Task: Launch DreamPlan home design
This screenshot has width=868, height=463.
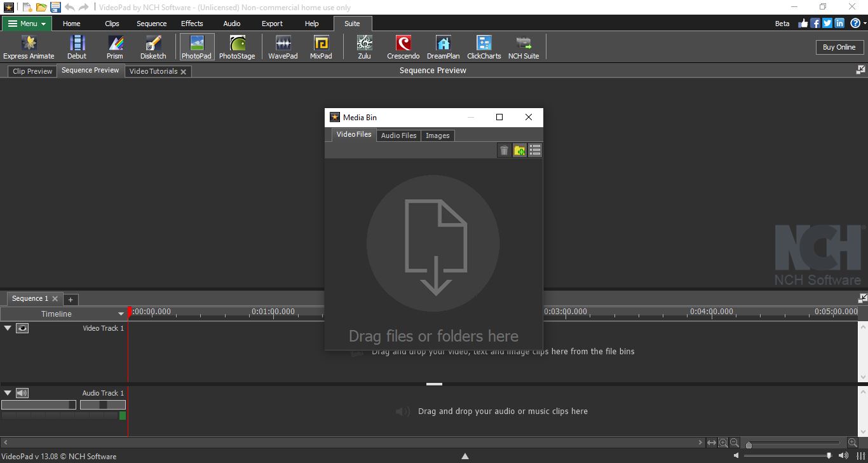Action: 443,47
